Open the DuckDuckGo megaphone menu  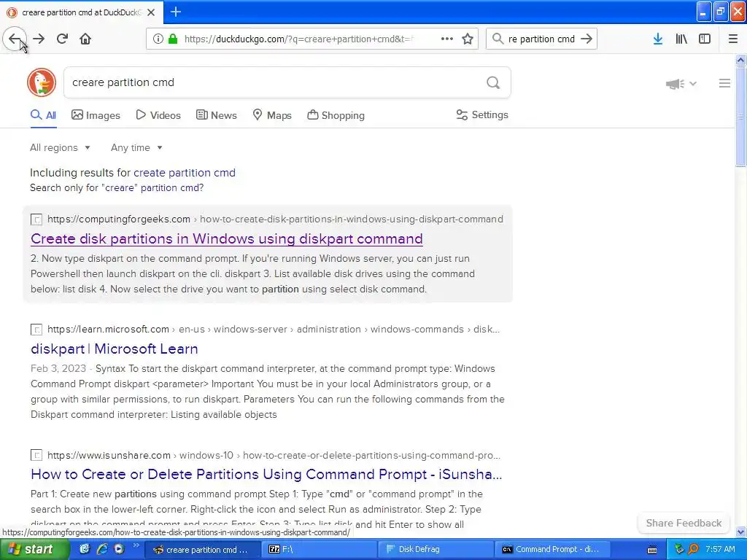coord(681,84)
